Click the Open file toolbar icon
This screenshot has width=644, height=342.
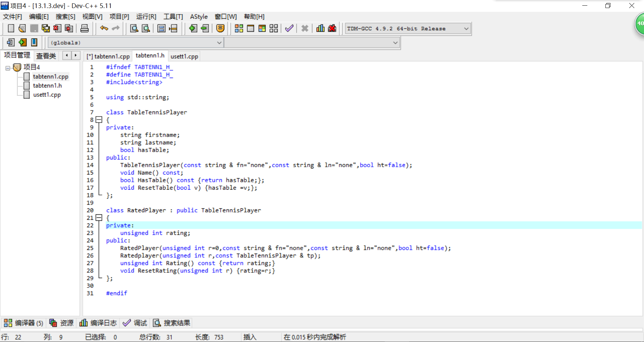pos(22,28)
